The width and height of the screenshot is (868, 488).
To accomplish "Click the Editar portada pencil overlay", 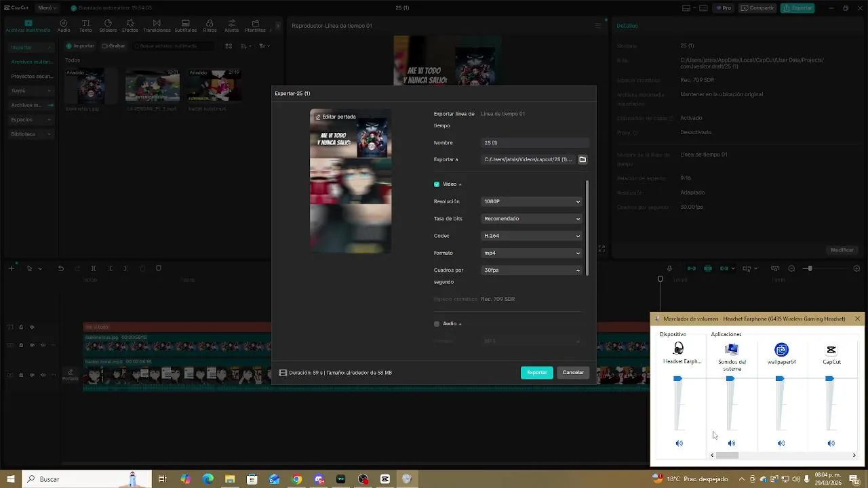I will pyautogui.click(x=336, y=117).
